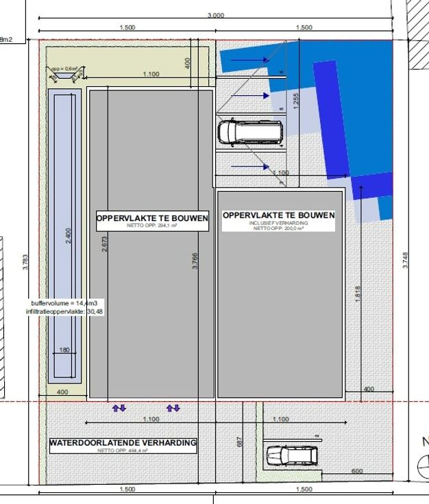Viewport: 429px width, 504px height.
Task: Click the right pair of blue entrance arrows
Action: [173, 408]
